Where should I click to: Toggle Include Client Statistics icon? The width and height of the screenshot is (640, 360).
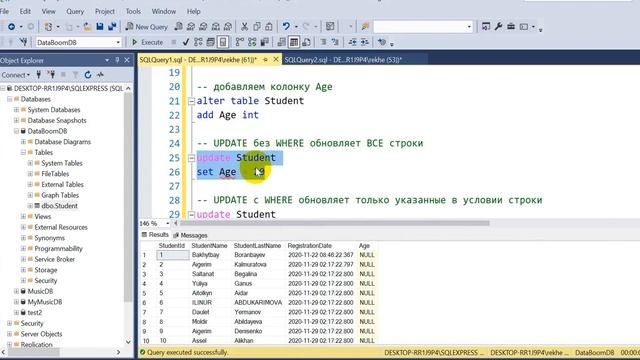(x=264, y=42)
